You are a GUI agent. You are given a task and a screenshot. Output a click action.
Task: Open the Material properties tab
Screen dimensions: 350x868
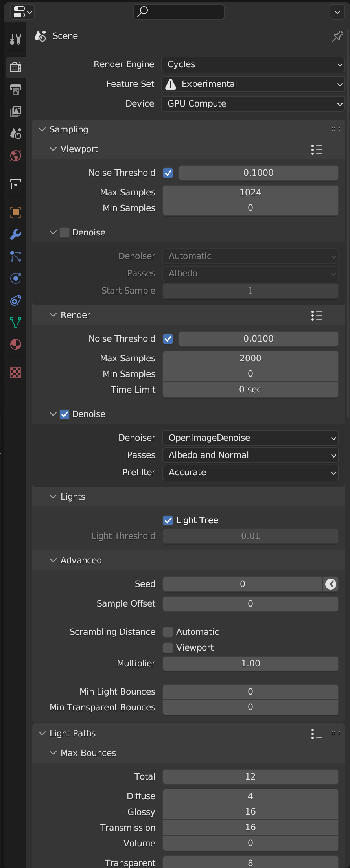[16, 344]
